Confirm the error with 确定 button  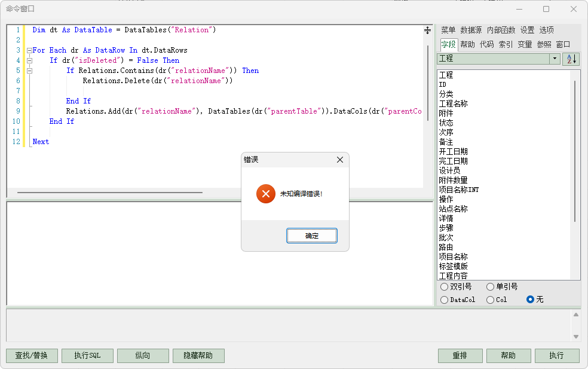pyautogui.click(x=311, y=236)
